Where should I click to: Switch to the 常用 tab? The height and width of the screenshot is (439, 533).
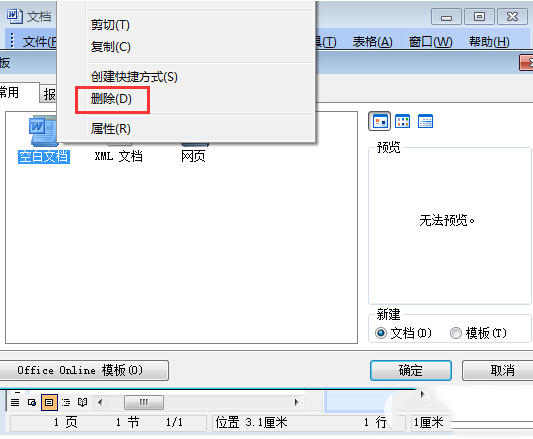click(19, 92)
